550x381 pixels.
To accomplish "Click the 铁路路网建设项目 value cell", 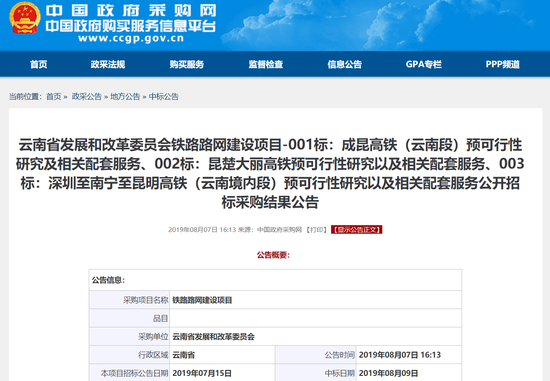I will pyautogui.click(x=316, y=300).
